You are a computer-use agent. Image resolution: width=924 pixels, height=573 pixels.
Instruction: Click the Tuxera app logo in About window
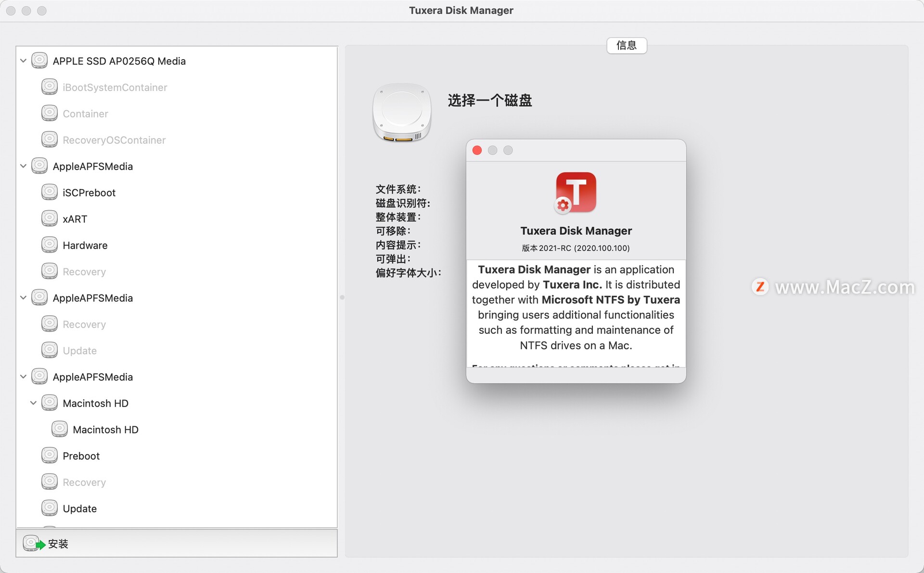(576, 192)
